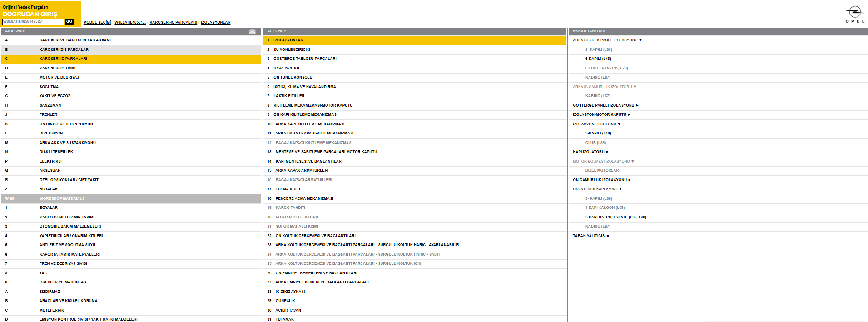Open KAROSERI-IC PARCALARI breadcrumb link

click(174, 22)
